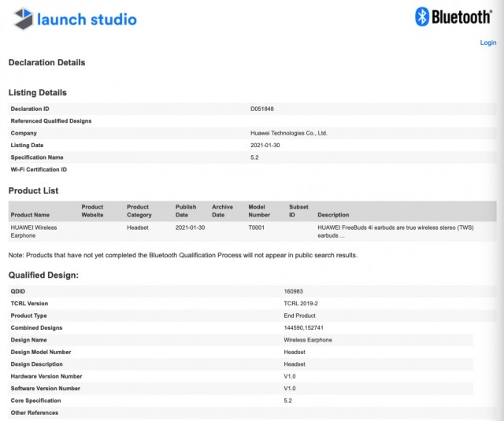This screenshot has height=421, width=504.
Task: Click the Product Name column header
Action: (x=30, y=215)
